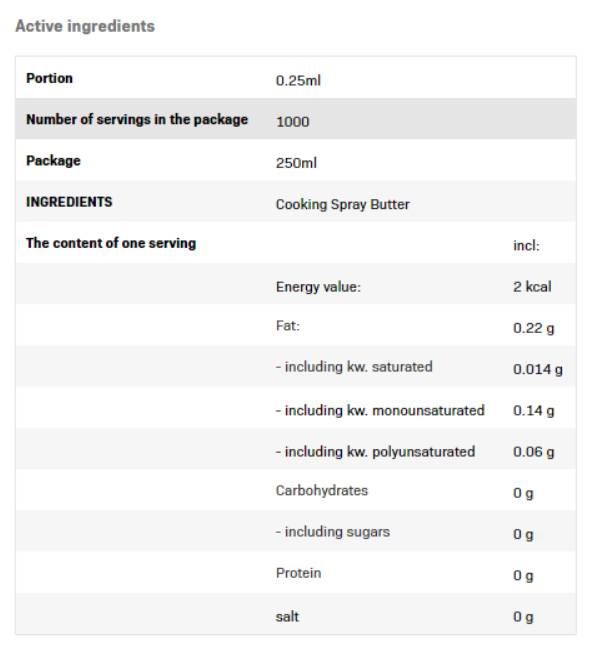Click the 2 kcal value

pyautogui.click(x=532, y=286)
